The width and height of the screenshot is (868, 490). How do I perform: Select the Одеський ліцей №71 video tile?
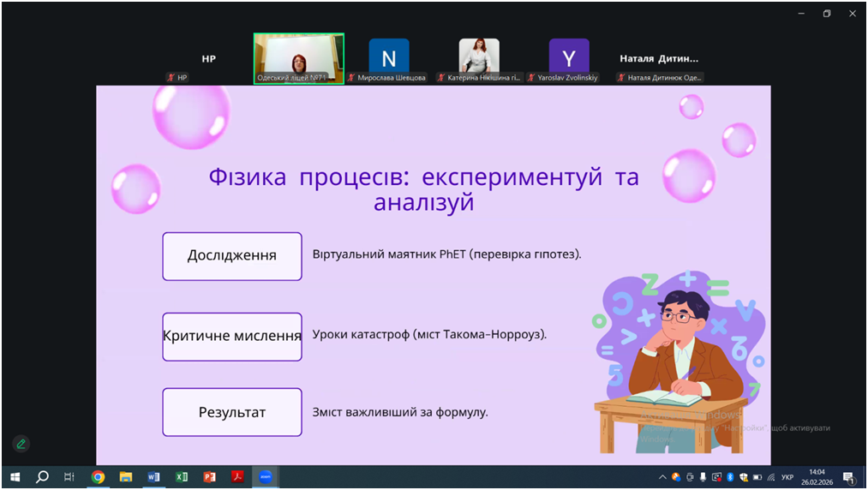299,58
